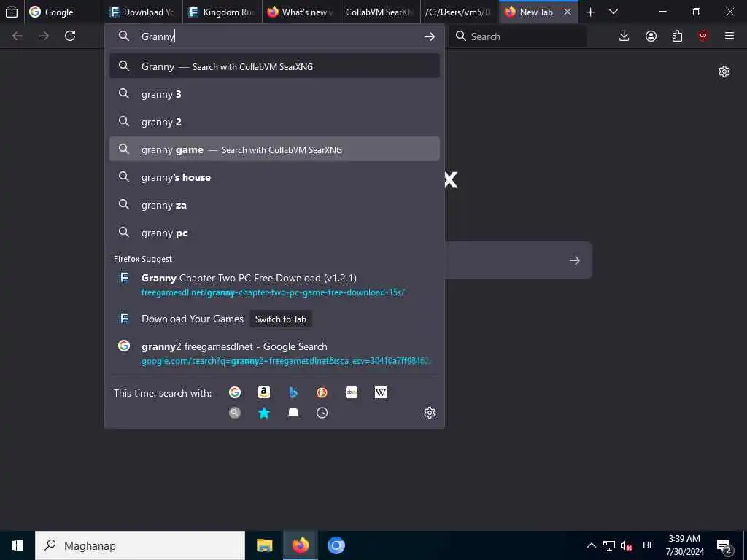Screen dimensions: 747x560
Task: Open the muted volume tray icon
Action: pyautogui.click(x=627, y=545)
